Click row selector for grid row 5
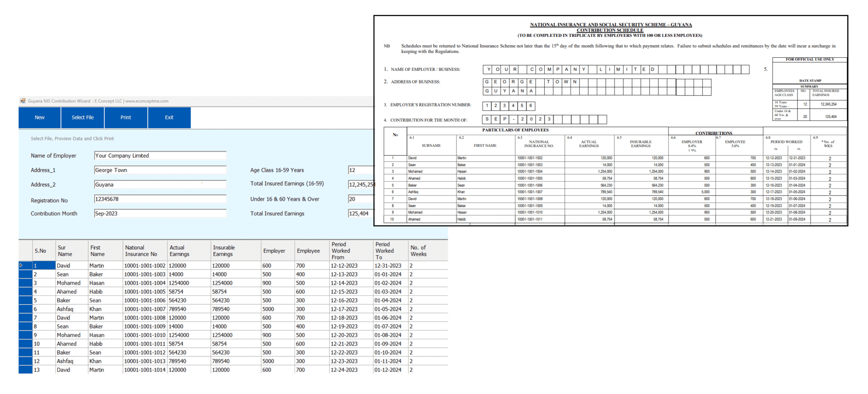The height and width of the screenshot is (394, 868). pyautogui.click(x=25, y=300)
